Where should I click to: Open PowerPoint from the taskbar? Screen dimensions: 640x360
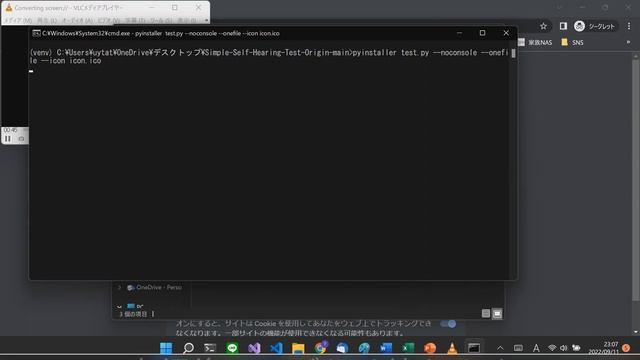[x=430, y=348]
